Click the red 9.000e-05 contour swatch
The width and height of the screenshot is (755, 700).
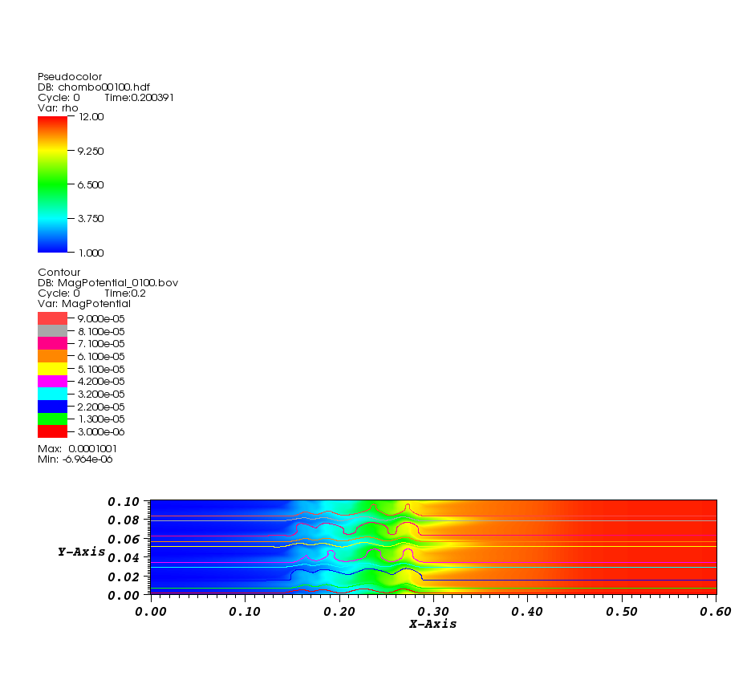click(52, 318)
